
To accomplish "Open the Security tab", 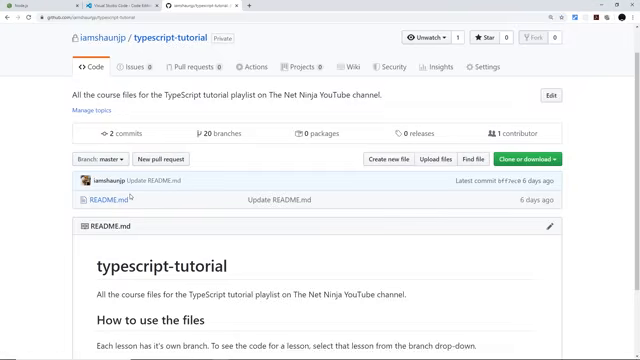I will click(390, 67).
